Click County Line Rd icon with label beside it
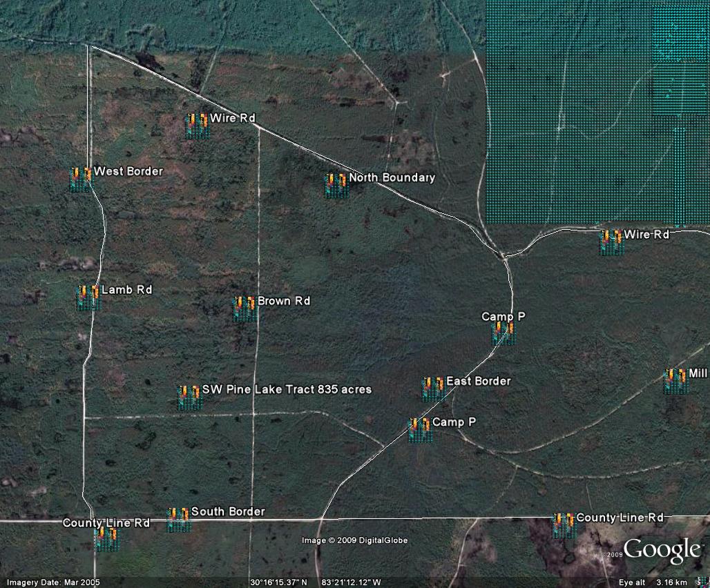The image size is (710, 588). [x=564, y=525]
